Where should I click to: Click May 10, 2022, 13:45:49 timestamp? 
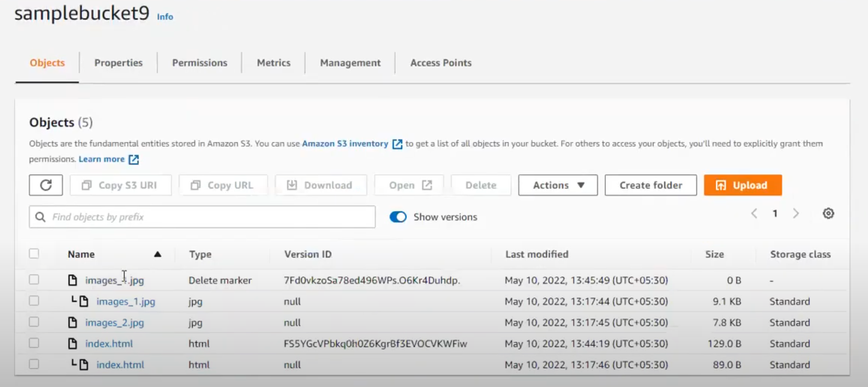(586, 280)
